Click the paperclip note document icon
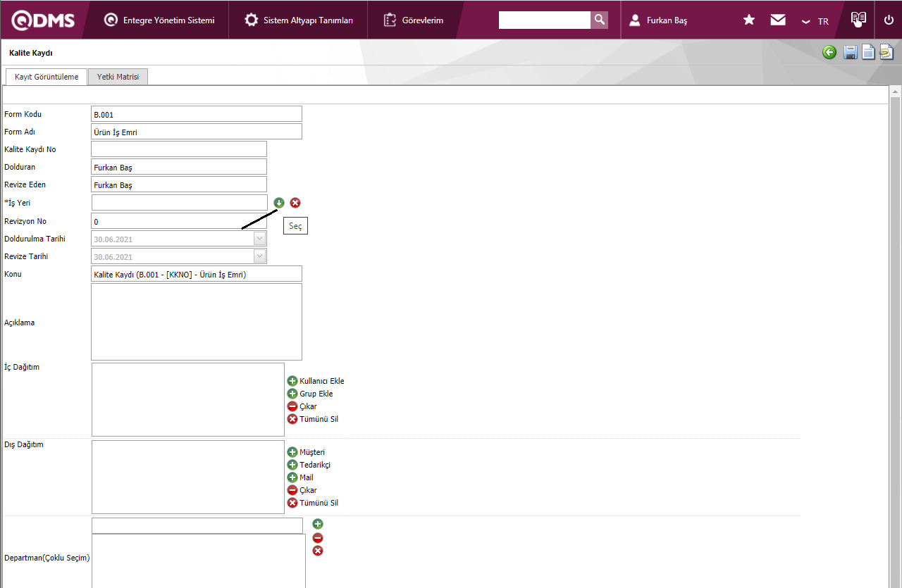 pos(886,52)
